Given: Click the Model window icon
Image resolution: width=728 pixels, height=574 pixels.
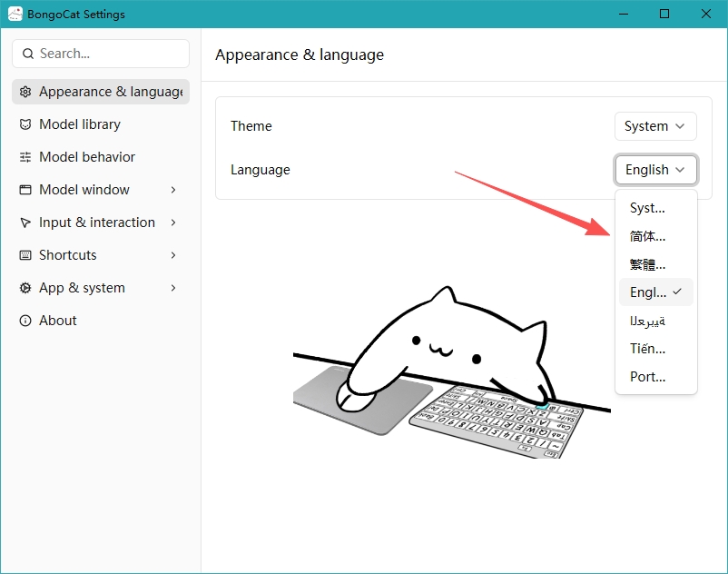Looking at the screenshot, I should 25,190.
